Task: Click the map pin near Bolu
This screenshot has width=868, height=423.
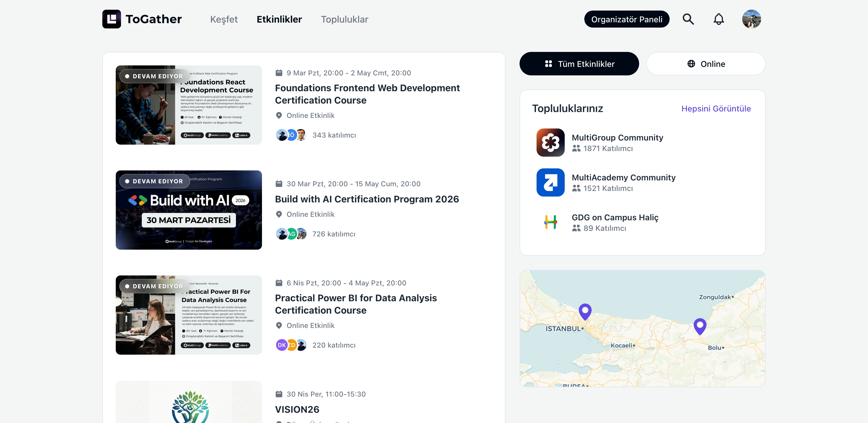Action: click(x=700, y=326)
